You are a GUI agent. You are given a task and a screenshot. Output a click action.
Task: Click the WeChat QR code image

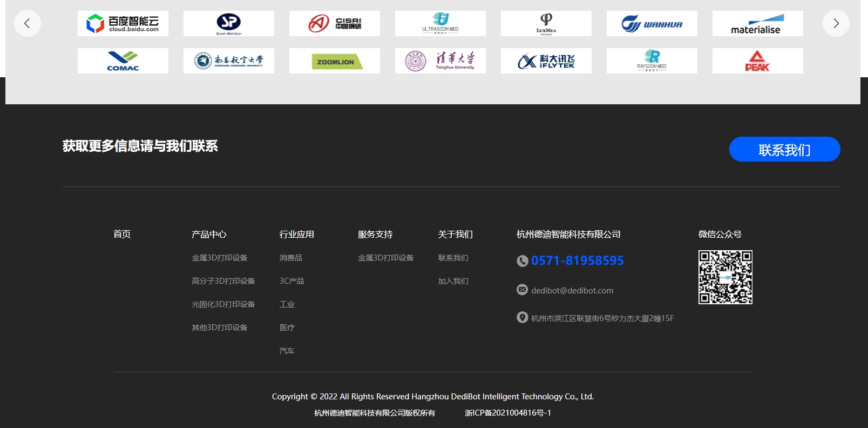pyautogui.click(x=725, y=277)
